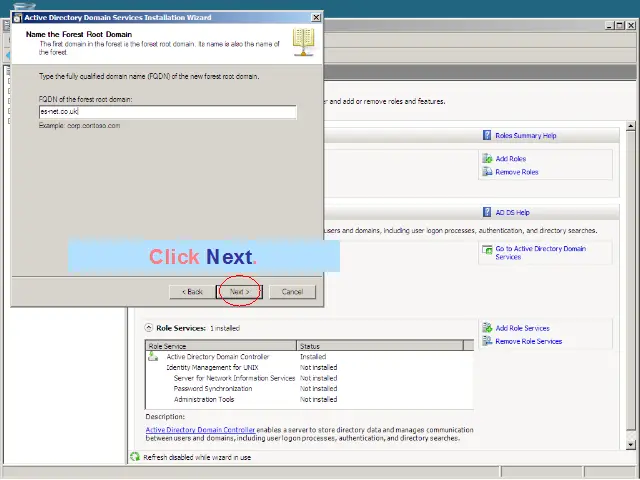Click the Remove Roles icon
The height and width of the screenshot is (480, 640).
[487, 172]
